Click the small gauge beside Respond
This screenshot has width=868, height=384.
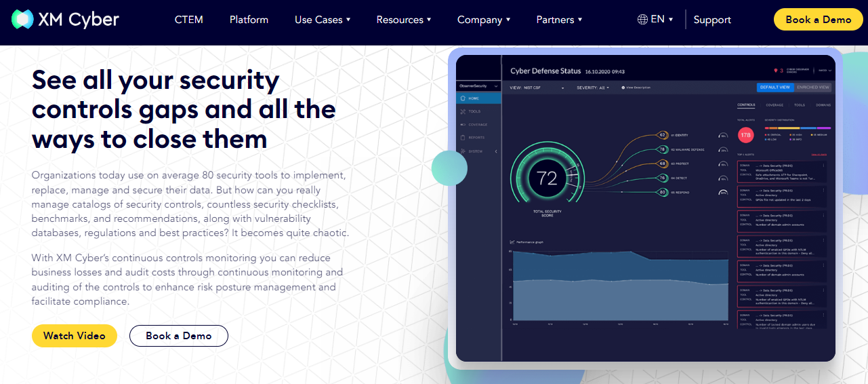724,192
